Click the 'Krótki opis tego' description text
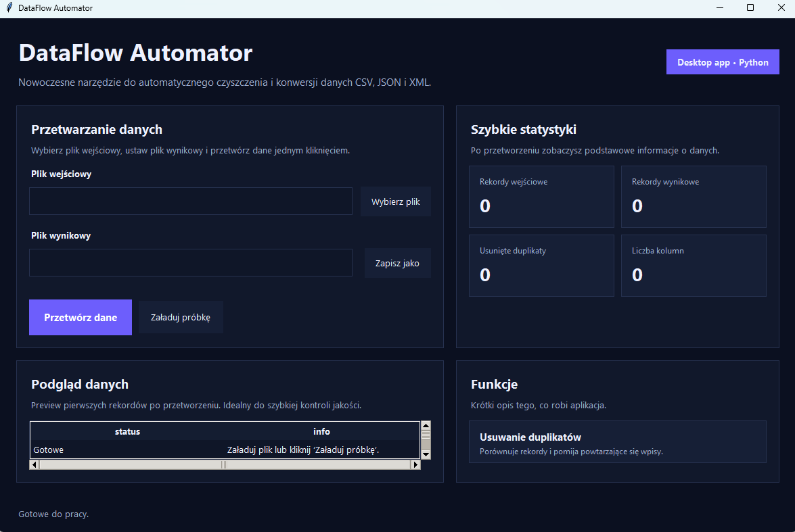 539,406
